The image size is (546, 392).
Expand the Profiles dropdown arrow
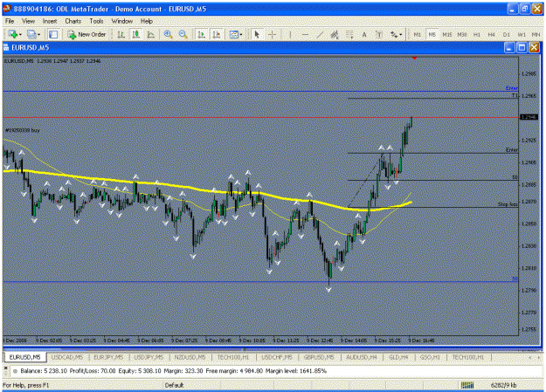[38, 34]
